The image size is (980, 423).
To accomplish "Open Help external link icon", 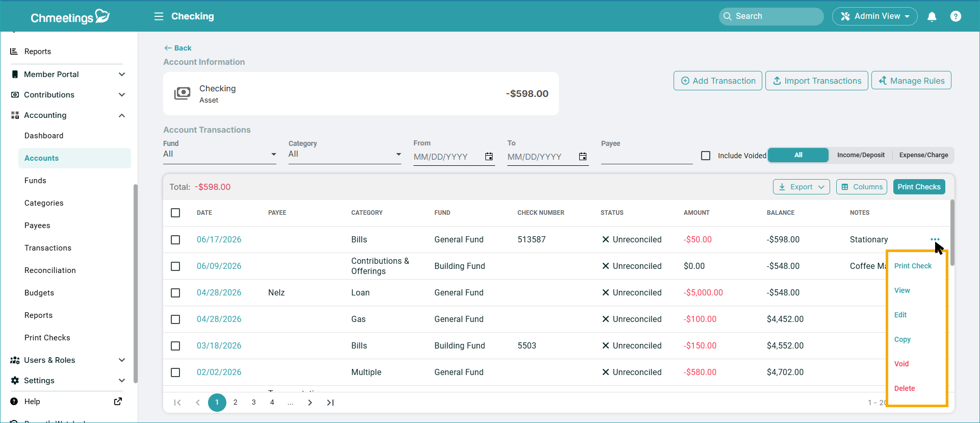I will [x=118, y=402].
